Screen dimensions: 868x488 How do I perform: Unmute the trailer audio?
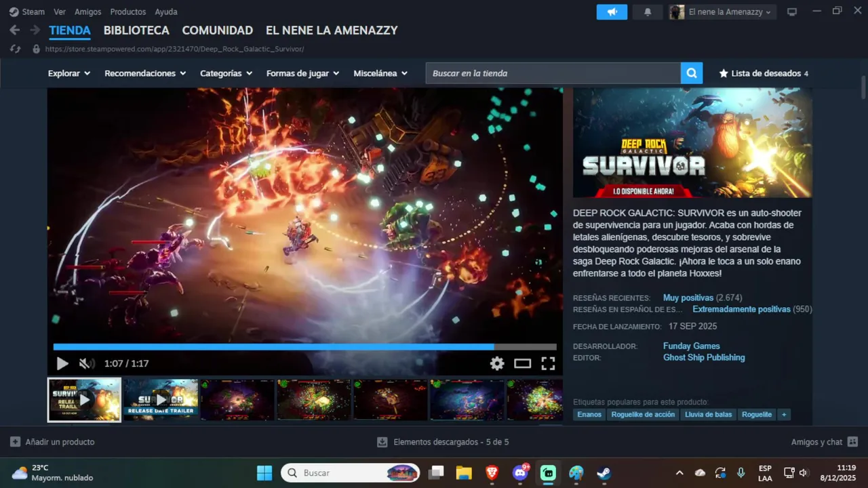86,363
